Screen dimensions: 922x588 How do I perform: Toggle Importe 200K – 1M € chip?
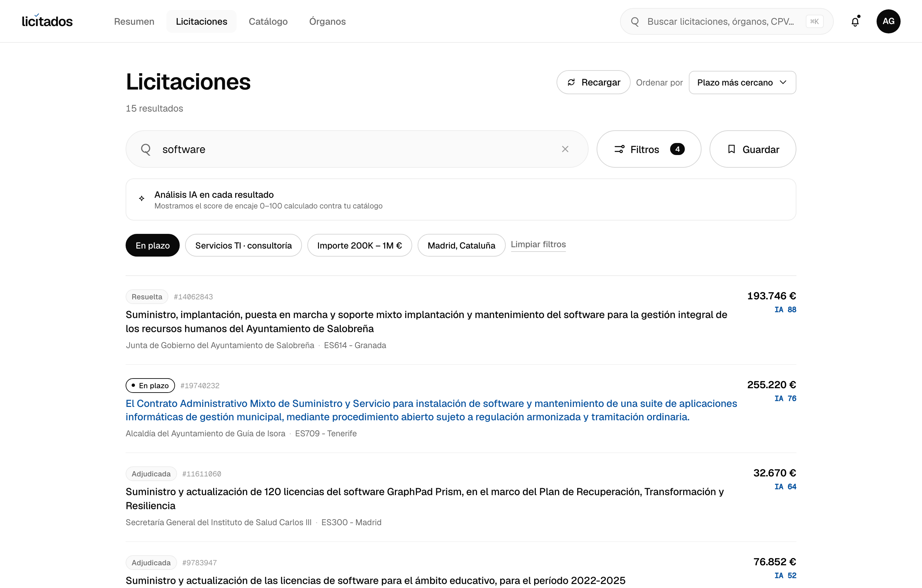click(359, 245)
